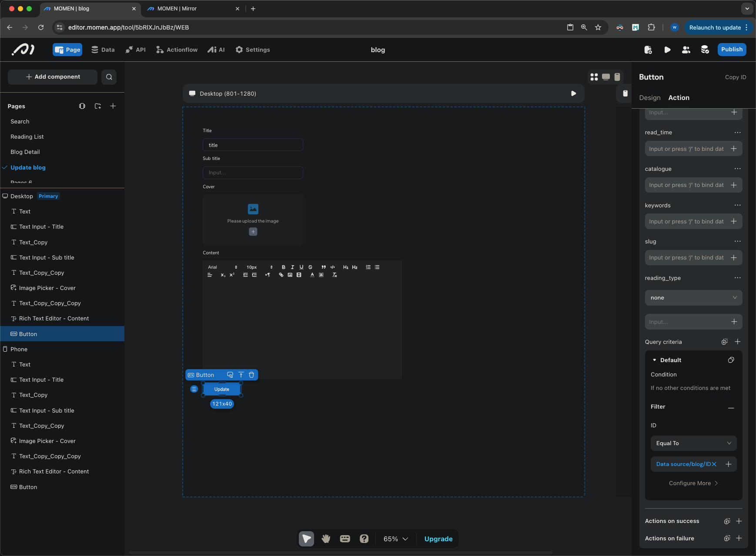Viewport: 756px width, 556px height.
Task: Switch canvas to desktop view icon
Action: click(606, 77)
